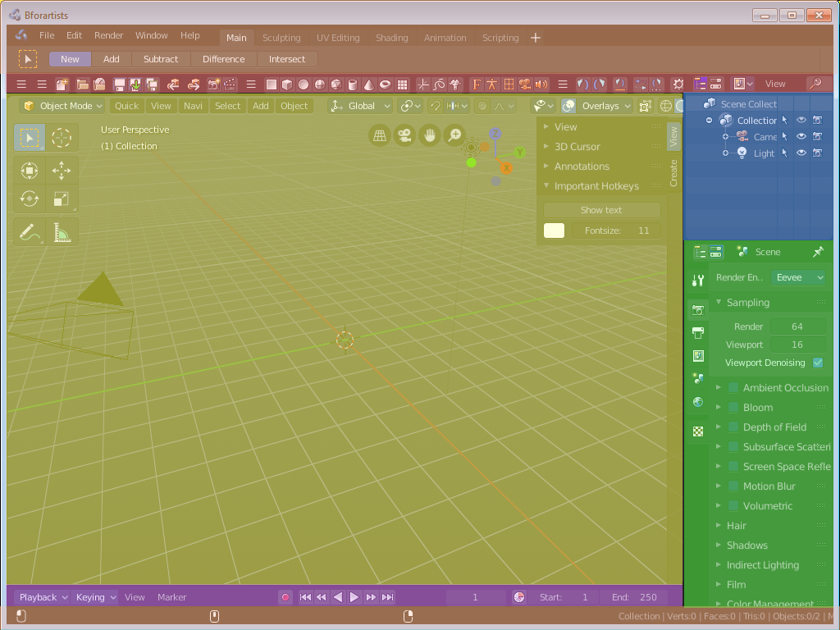Enable the Bloom checkbox
The width and height of the screenshot is (840, 630).
click(733, 408)
